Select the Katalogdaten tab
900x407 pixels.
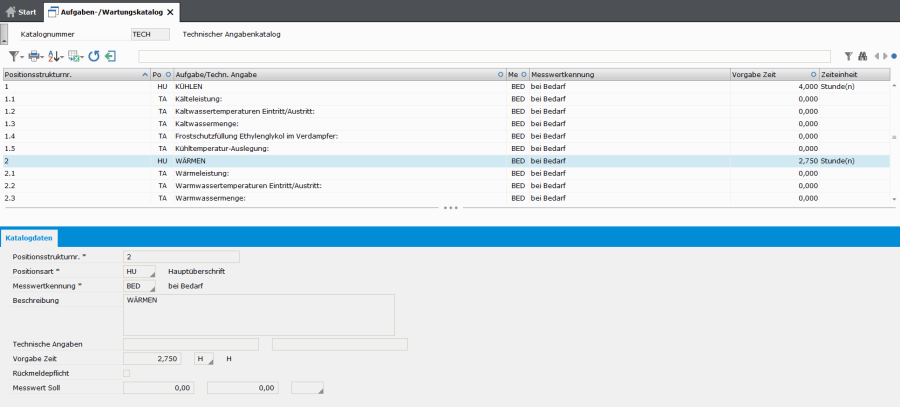click(x=29, y=237)
